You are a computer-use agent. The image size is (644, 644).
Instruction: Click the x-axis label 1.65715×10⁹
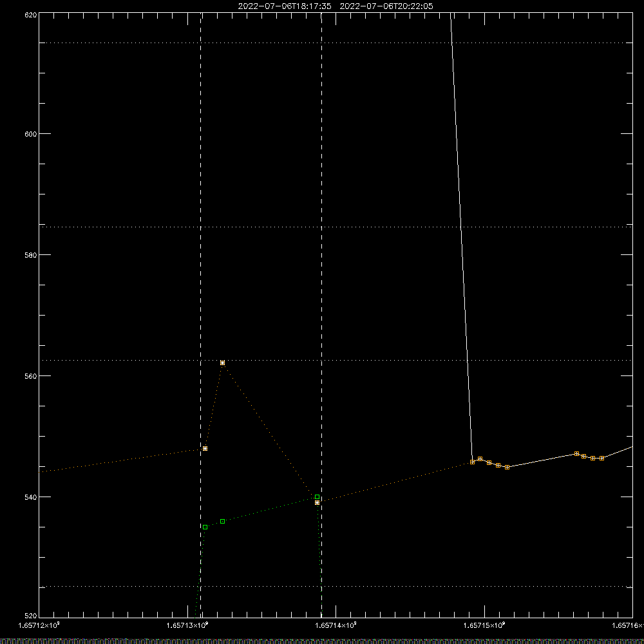click(484, 625)
